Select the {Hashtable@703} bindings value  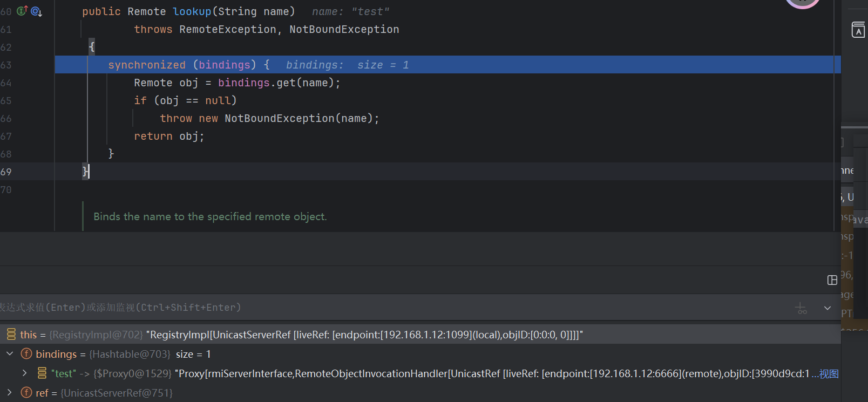pyautogui.click(x=130, y=354)
